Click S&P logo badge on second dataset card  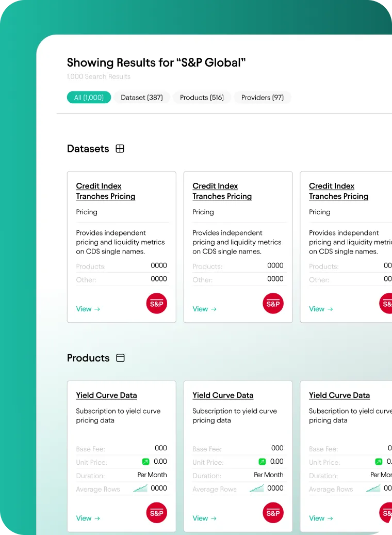pyautogui.click(x=273, y=303)
